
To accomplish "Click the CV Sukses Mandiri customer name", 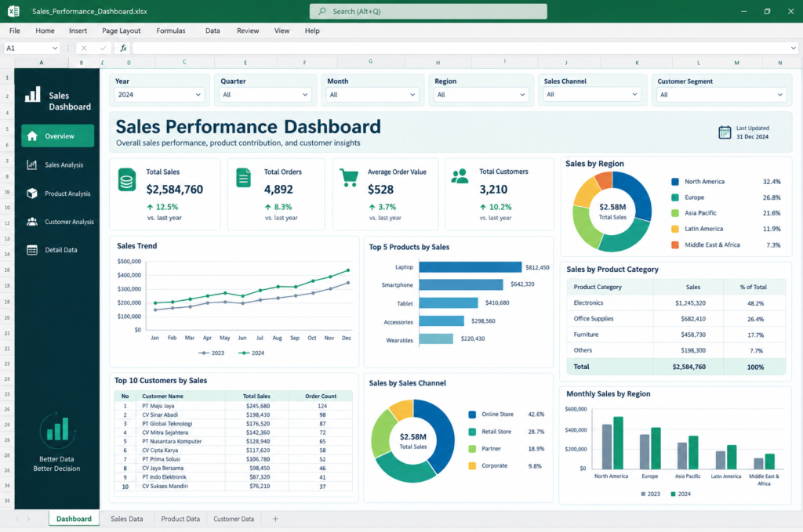I will [x=165, y=486].
